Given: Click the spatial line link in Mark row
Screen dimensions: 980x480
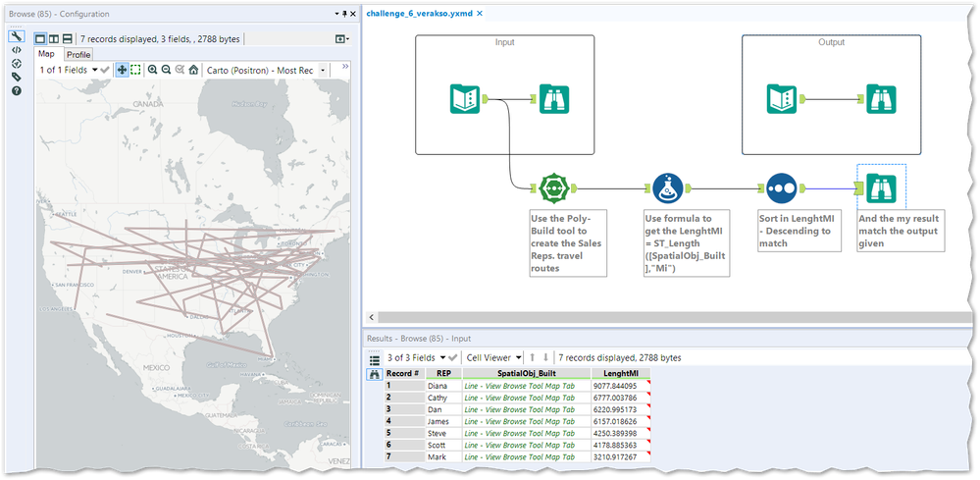Looking at the screenshot, I should [519, 456].
